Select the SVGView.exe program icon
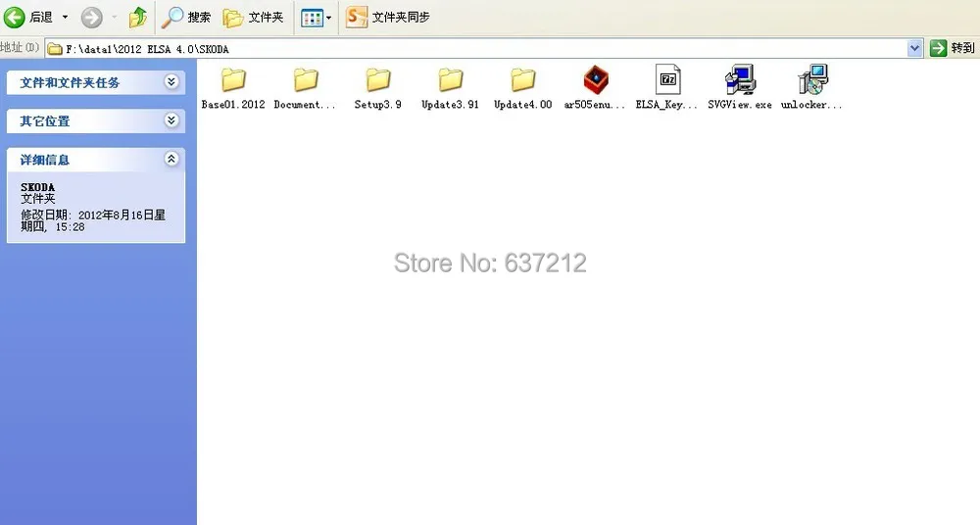Image resolution: width=980 pixels, height=525 pixels. 740,79
